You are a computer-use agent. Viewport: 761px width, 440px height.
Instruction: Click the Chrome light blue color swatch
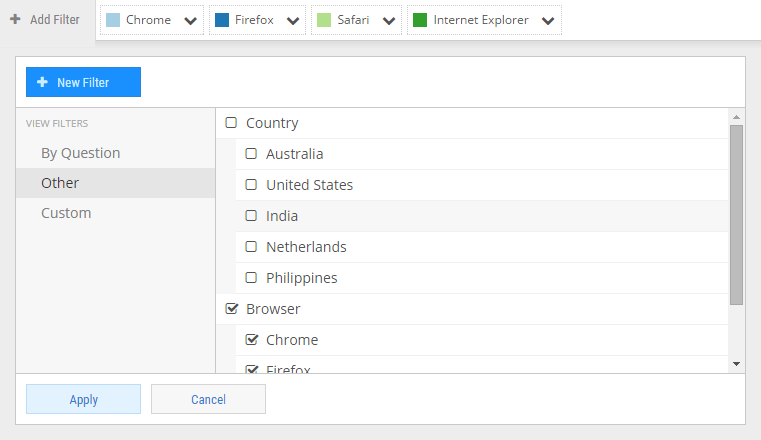tap(113, 20)
